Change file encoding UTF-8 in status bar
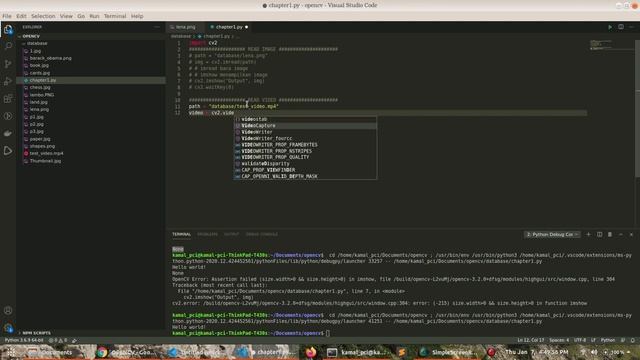640x360 pixels. [580, 340]
